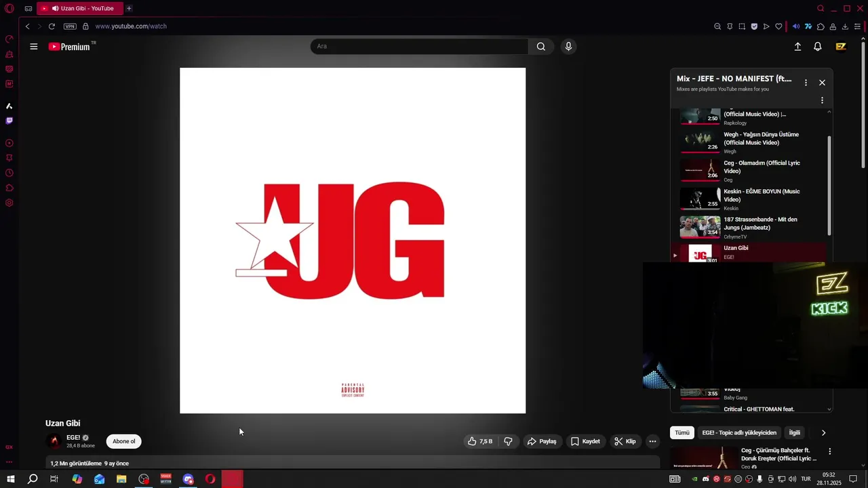Open History clock icon in the sidebar

9,173
